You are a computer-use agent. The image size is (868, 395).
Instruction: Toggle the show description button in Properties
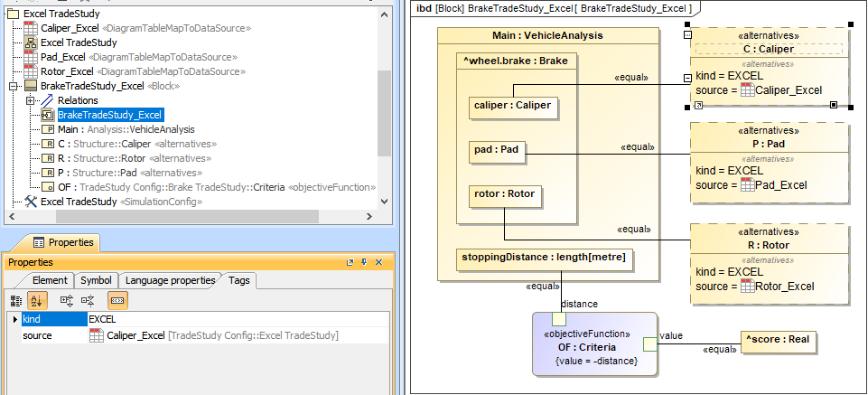[x=117, y=300]
